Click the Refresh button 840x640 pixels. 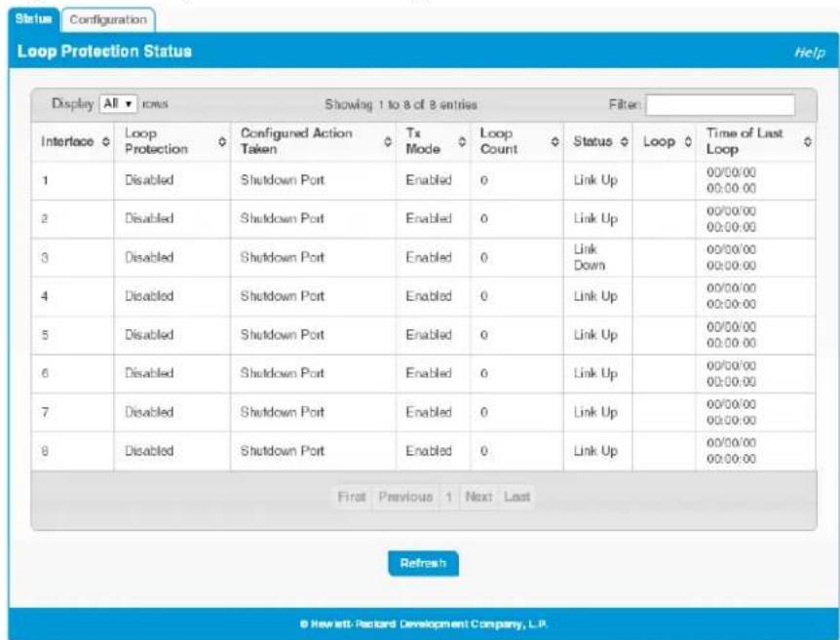[423, 563]
